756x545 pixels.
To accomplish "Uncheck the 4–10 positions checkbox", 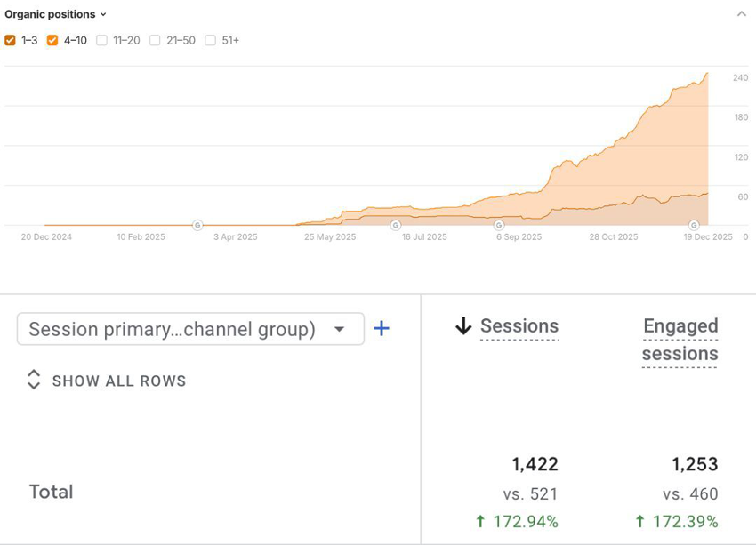I will pyautogui.click(x=52, y=40).
